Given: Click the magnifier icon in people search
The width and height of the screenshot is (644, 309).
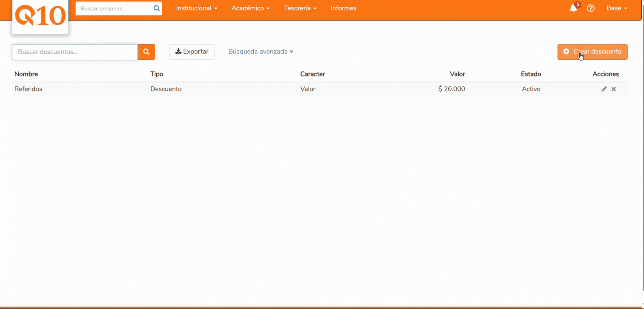Looking at the screenshot, I should (x=157, y=8).
